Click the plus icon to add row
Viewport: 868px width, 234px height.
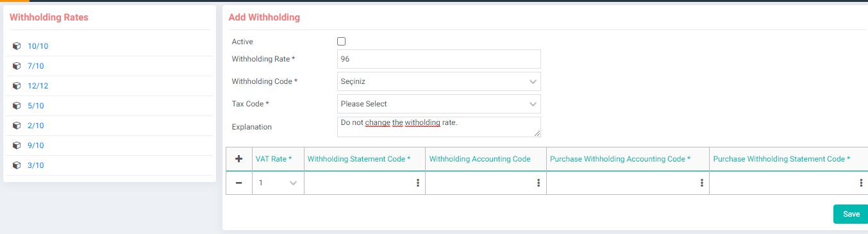pyautogui.click(x=239, y=159)
